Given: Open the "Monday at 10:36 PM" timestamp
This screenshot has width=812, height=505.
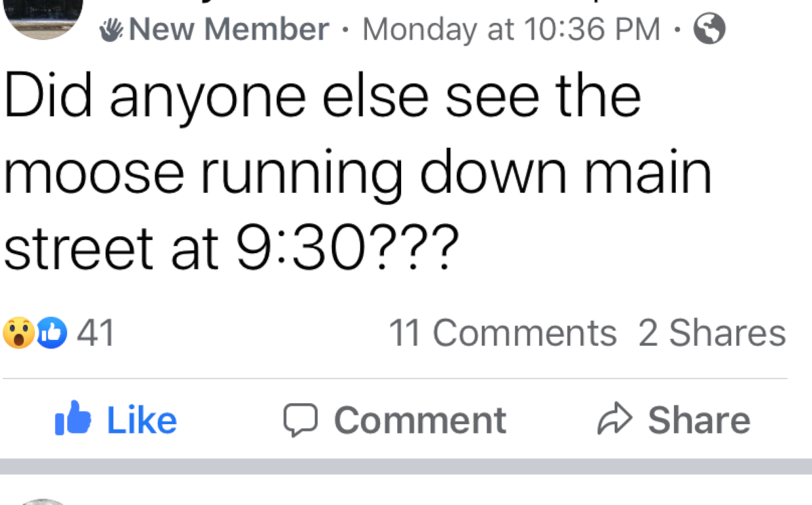Looking at the screenshot, I should 512,30.
